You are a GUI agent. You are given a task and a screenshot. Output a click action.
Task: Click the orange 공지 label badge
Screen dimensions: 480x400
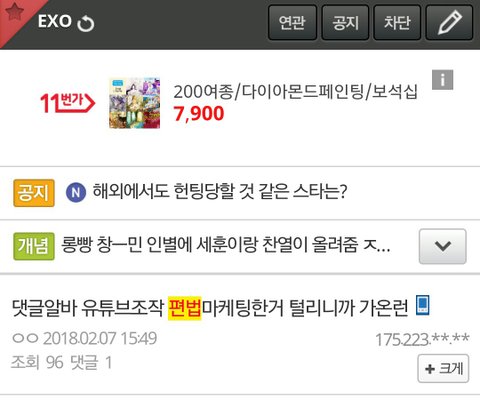(34, 193)
